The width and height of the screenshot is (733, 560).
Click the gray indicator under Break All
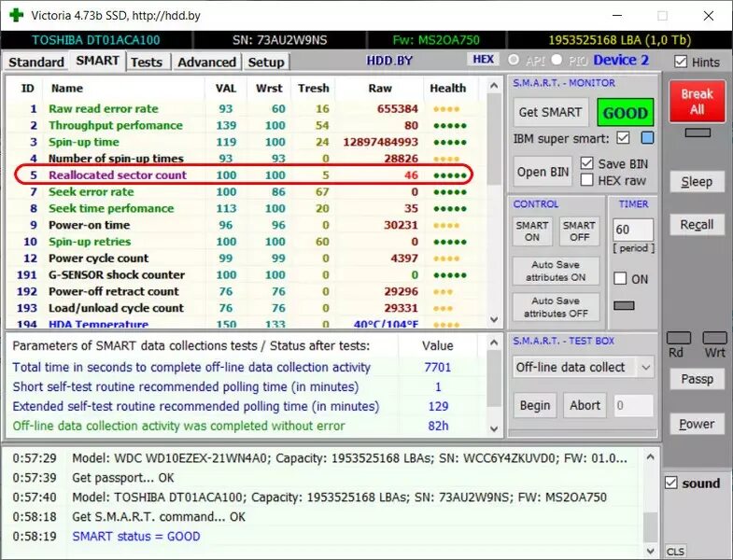[698, 133]
